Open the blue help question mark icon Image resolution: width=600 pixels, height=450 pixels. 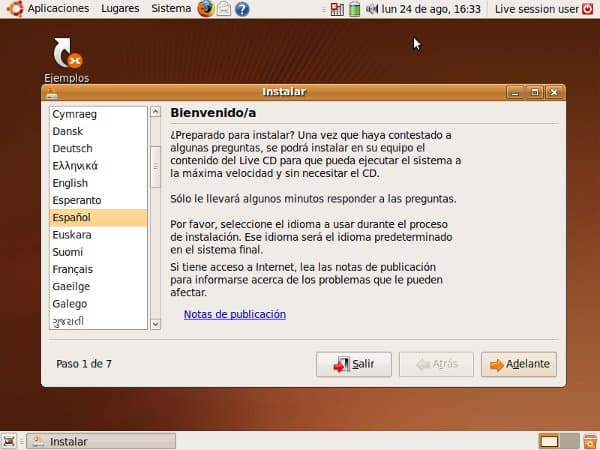coord(242,9)
